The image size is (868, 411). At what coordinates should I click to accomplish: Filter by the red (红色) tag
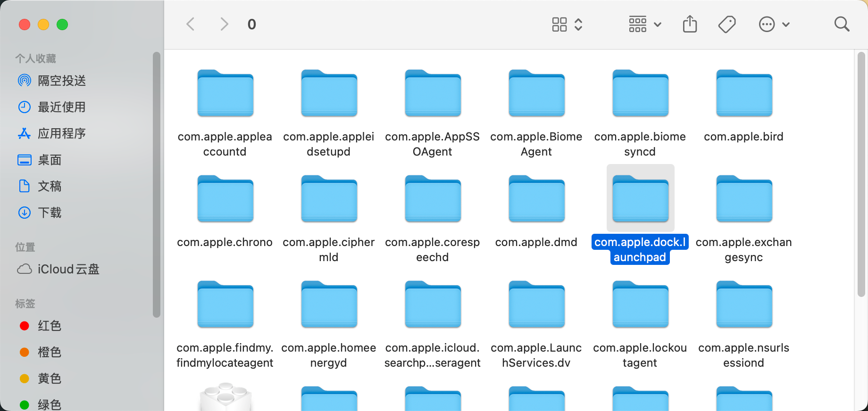click(49, 326)
